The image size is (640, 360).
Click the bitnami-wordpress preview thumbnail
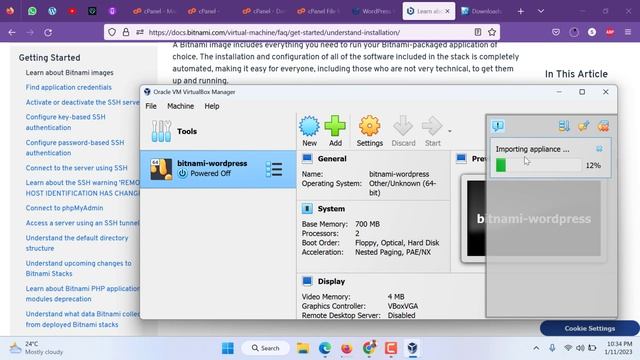tap(534, 218)
